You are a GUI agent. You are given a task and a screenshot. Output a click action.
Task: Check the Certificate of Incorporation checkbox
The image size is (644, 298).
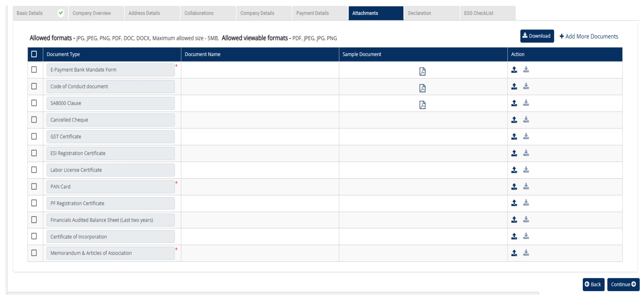click(34, 236)
